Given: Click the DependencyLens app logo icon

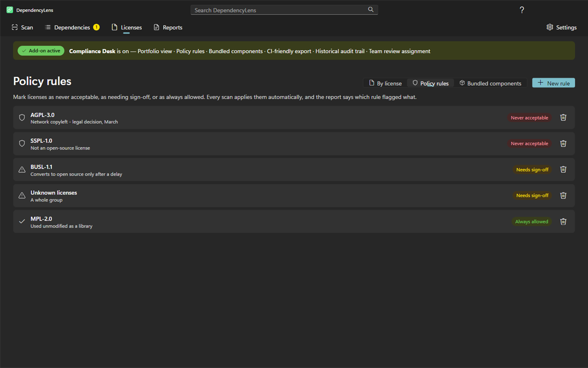Looking at the screenshot, I should pos(10,10).
